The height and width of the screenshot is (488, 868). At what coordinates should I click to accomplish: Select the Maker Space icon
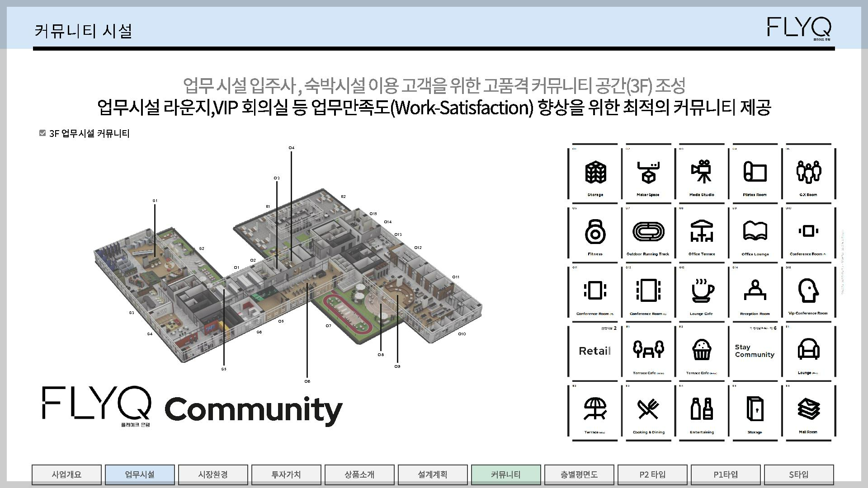pyautogui.click(x=648, y=172)
